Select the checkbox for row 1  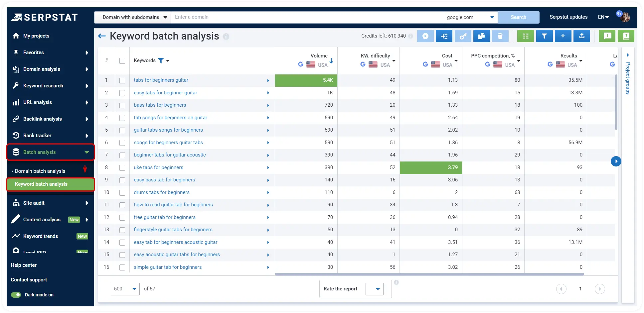pos(122,80)
